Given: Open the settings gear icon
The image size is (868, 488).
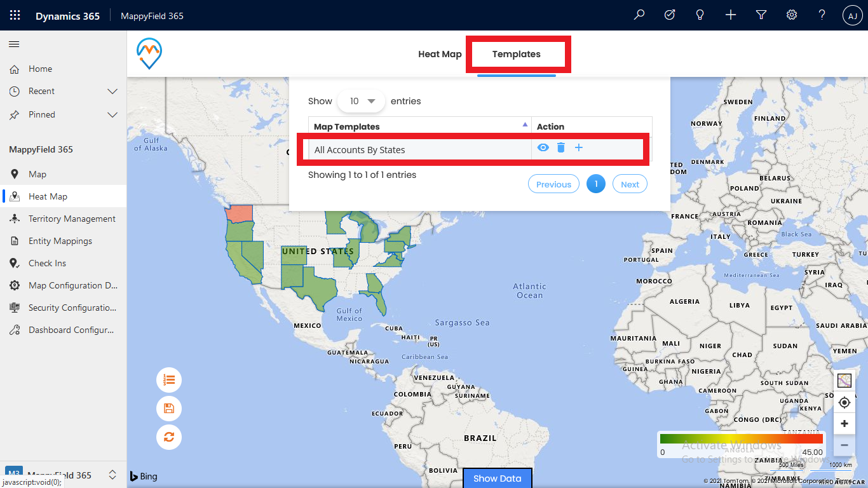Looking at the screenshot, I should 792,15.
